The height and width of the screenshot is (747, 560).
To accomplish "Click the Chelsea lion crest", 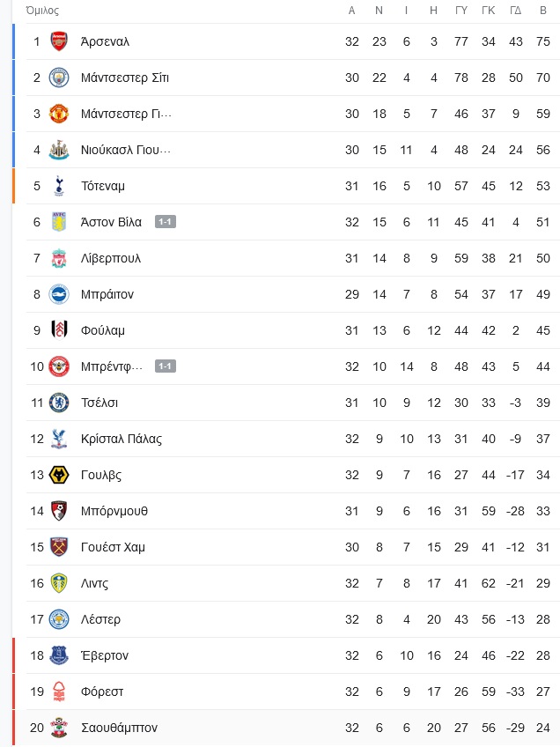I will pyautogui.click(x=59, y=403).
